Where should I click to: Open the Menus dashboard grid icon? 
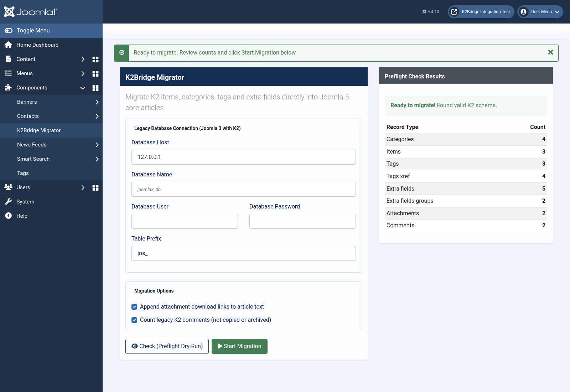click(x=95, y=74)
